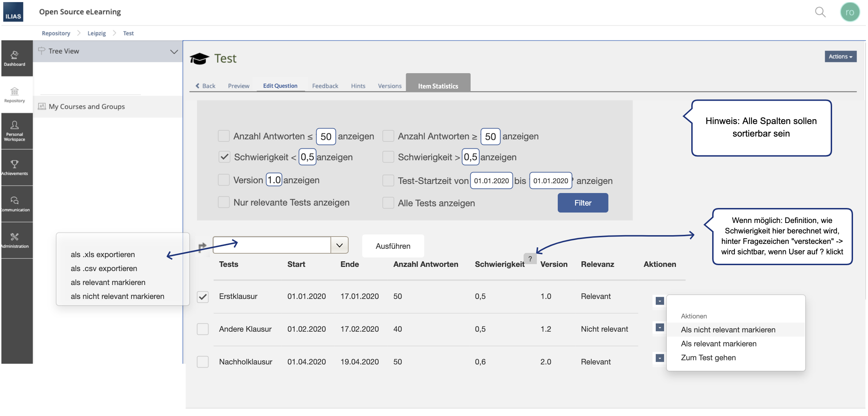Click the search magnifier icon
Viewport: 868px width, 416px height.
[820, 12]
